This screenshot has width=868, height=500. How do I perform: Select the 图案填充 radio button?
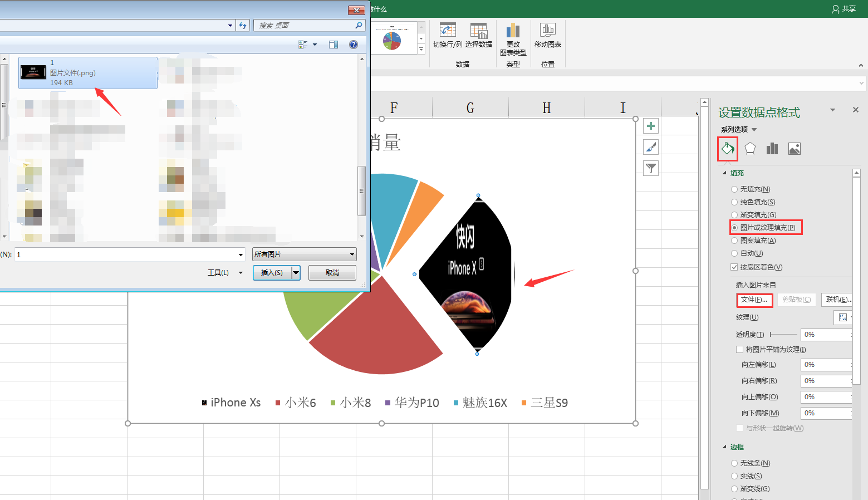point(734,241)
